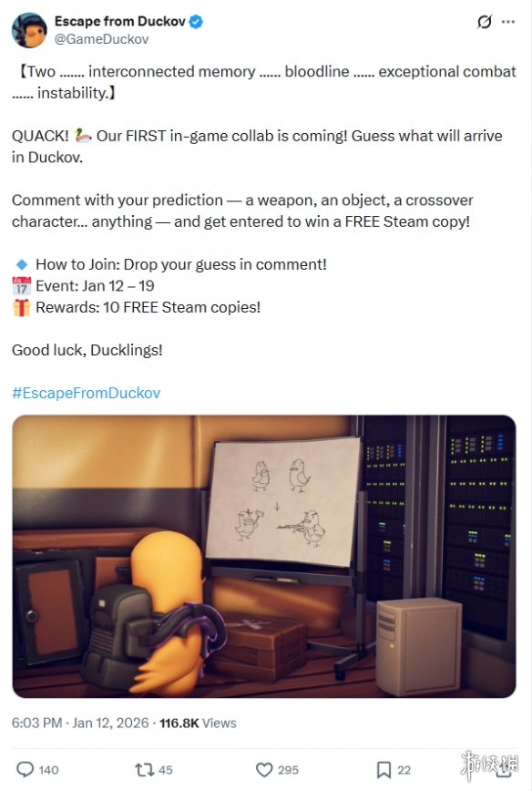Open the three-dot more options menu
This screenshot has width=532, height=791.
point(508,22)
